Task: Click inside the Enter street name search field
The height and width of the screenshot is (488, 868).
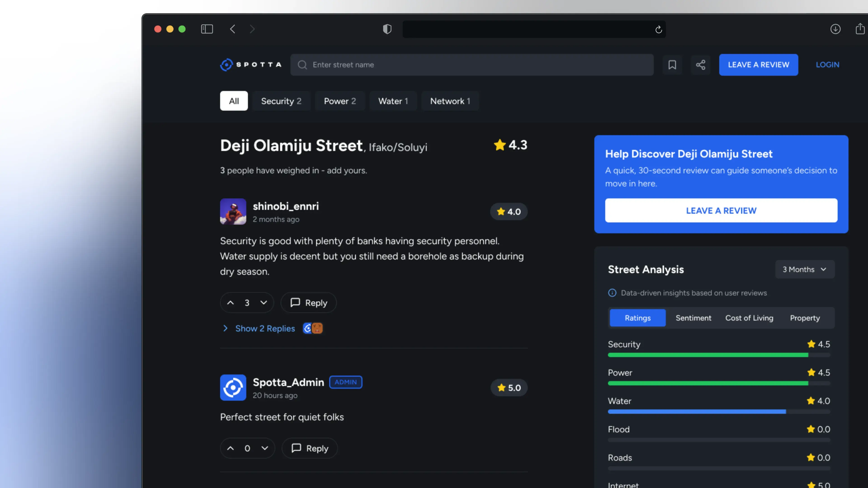Action: tap(404, 65)
